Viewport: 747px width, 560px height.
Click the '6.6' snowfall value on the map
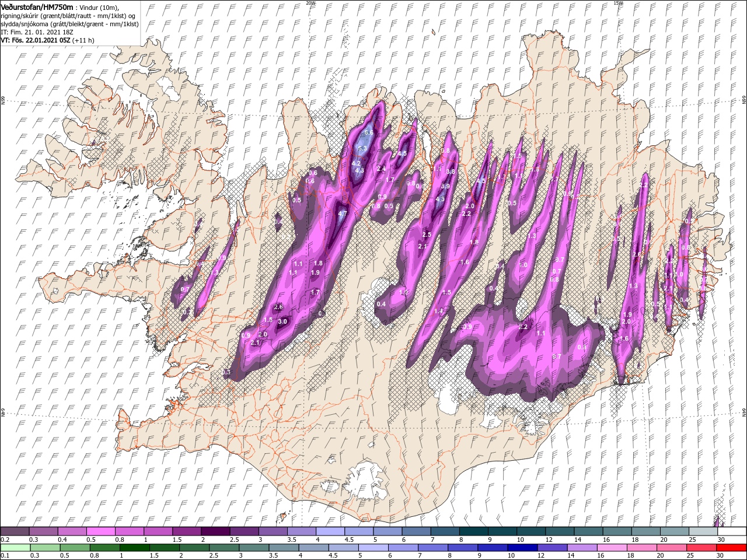368,133
